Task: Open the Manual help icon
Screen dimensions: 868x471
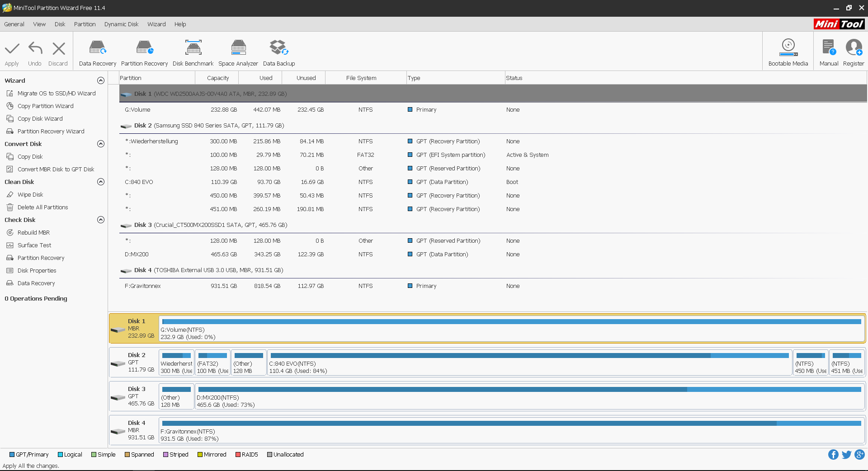Action: [829, 47]
